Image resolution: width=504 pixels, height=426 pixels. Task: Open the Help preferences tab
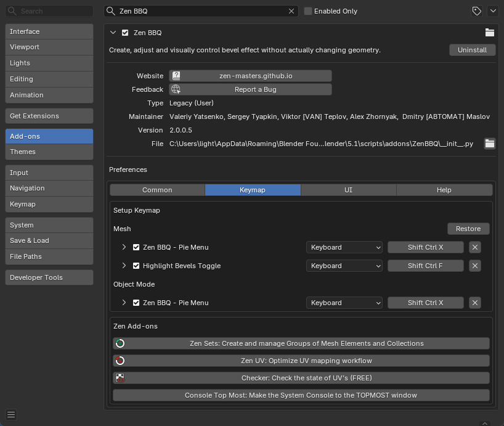(x=444, y=190)
